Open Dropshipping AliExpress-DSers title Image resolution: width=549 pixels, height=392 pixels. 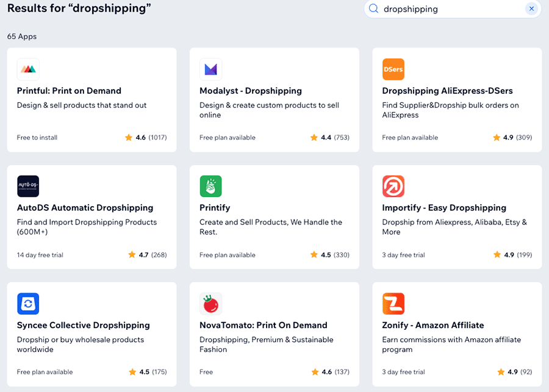448,91
